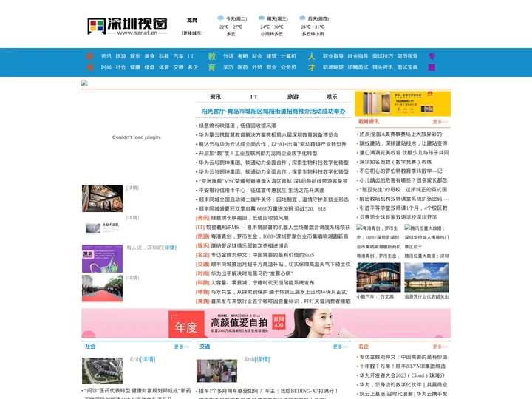Open article 贝赛思全球首家双语学校深圳开学
This screenshot has height=399, width=532.
[398, 217]
